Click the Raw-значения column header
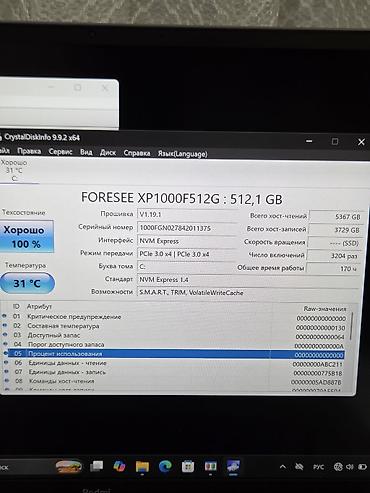Screen dimensions: 370x493 [325, 309]
